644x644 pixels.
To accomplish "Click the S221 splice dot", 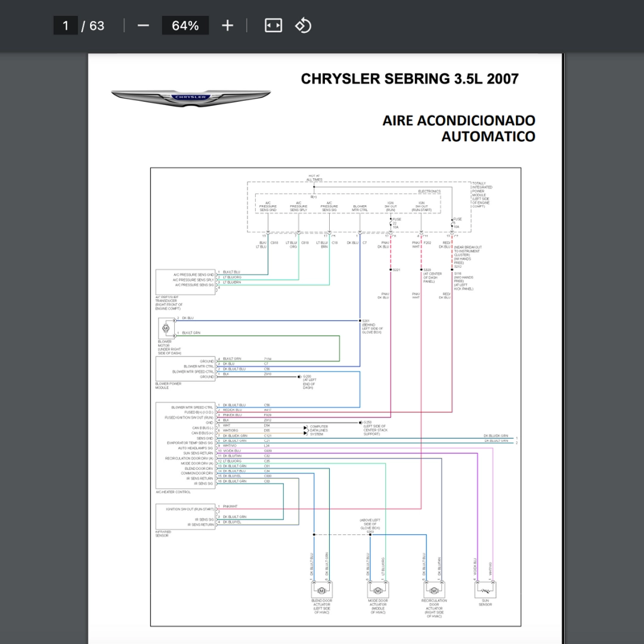I will [391, 270].
